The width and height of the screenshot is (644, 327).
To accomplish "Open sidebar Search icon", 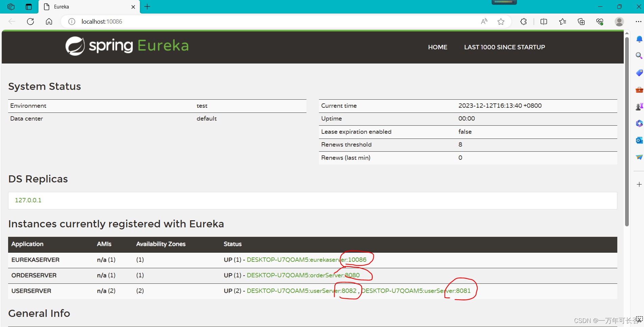I will point(639,56).
